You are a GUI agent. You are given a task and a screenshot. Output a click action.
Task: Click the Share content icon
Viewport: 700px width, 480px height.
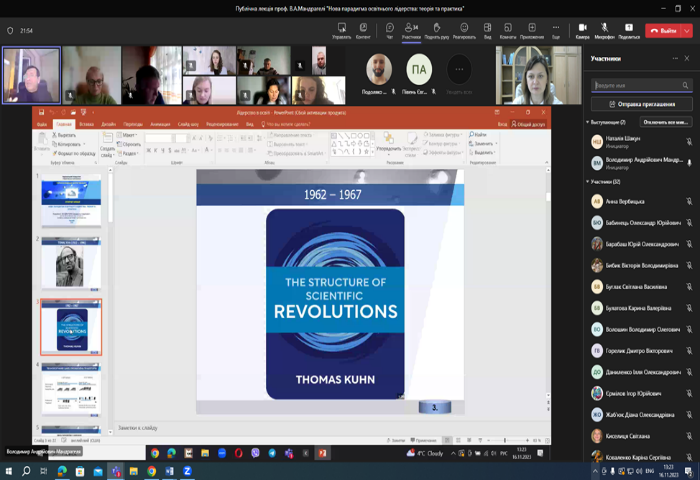(629, 29)
